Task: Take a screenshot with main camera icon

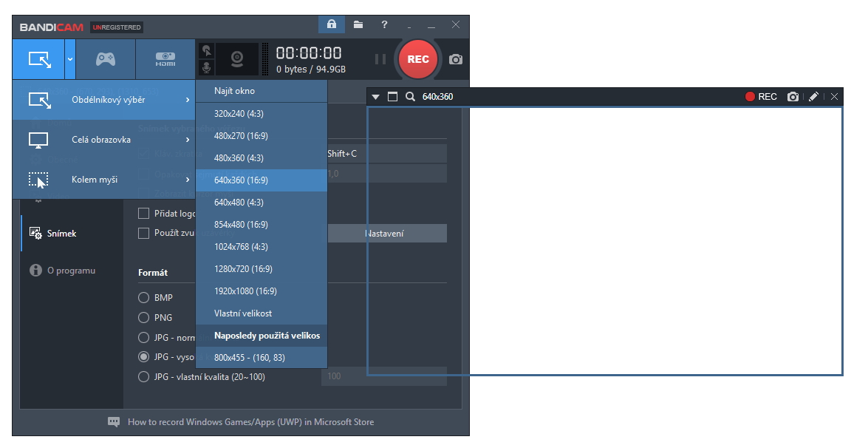Action: pyautogui.click(x=456, y=59)
